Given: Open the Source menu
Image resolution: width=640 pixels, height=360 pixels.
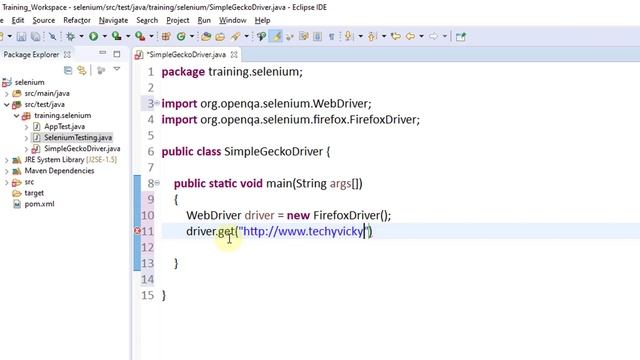Looking at the screenshot, I should 44,20.
